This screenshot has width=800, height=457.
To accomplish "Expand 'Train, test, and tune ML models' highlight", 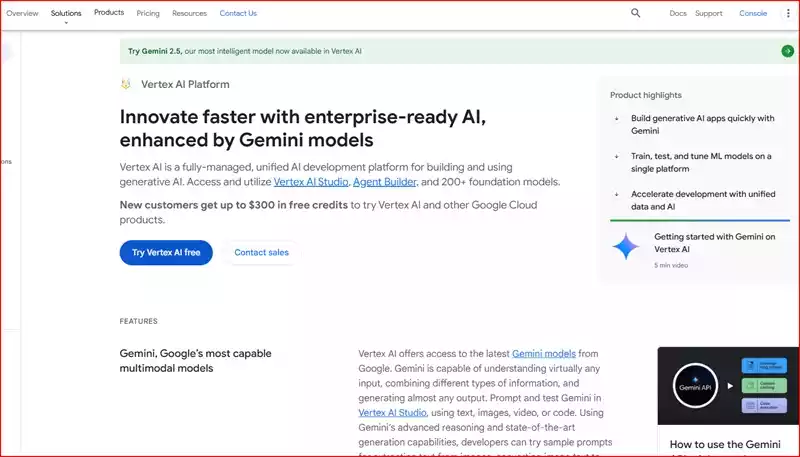I will pyautogui.click(x=700, y=162).
